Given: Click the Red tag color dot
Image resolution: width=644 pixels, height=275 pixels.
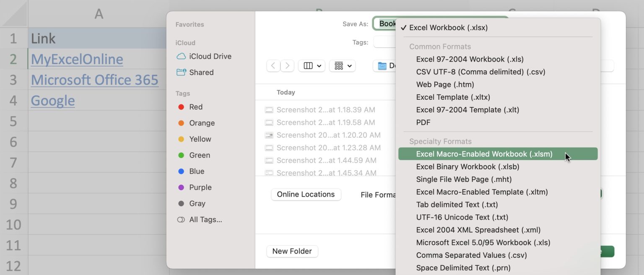Looking at the screenshot, I should pyautogui.click(x=181, y=106).
